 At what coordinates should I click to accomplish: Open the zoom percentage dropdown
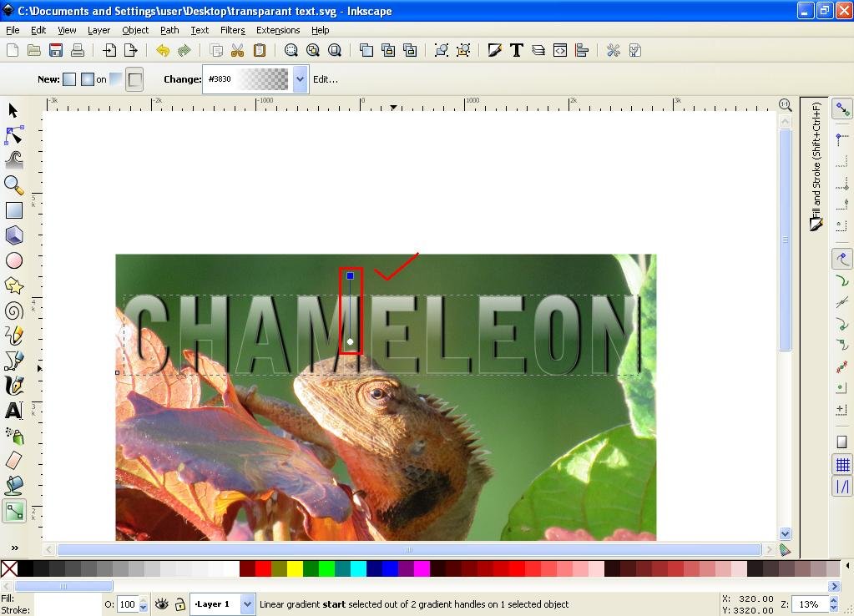[834, 603]
